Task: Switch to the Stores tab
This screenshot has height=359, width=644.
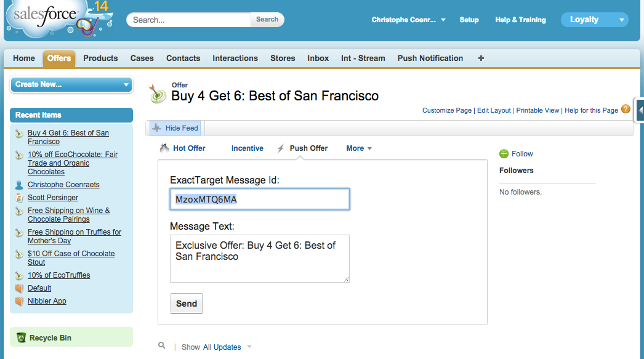Action: pyautogui.click(x=283, y=58)
